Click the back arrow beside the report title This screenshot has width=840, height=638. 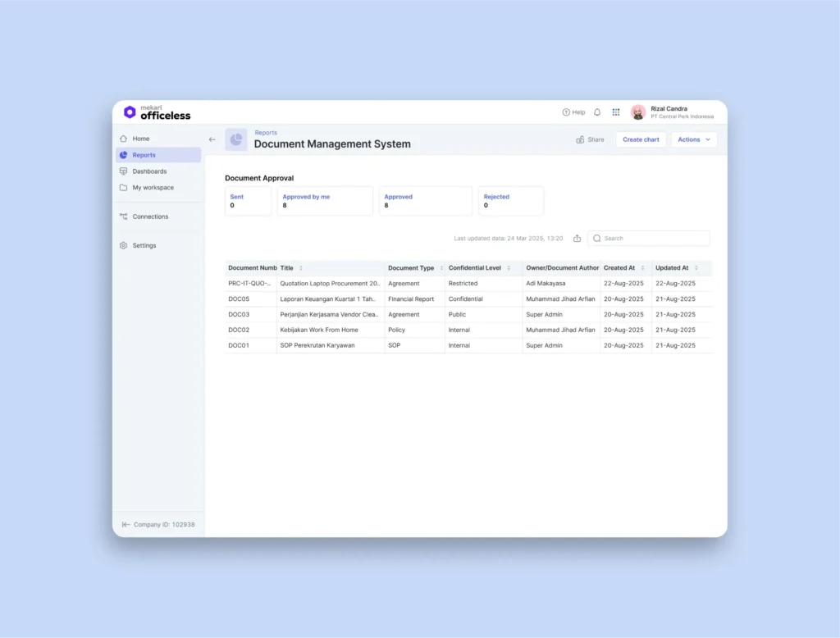coord(212,139)
